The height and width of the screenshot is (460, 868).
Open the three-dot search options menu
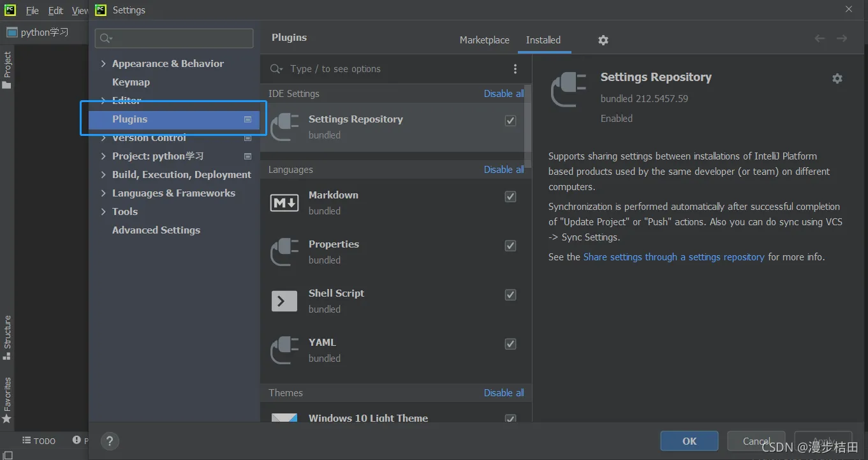click(515, 69)
